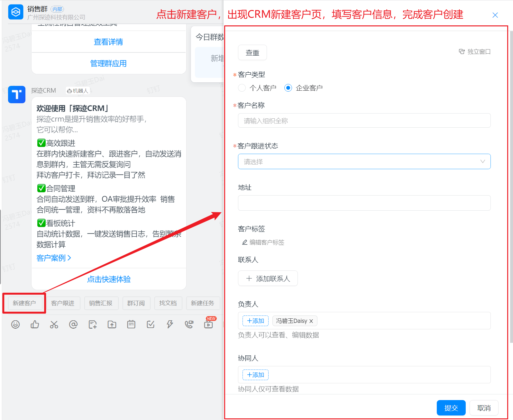
Task: Submit the form with 提交
Action: (x=451, y=408)
